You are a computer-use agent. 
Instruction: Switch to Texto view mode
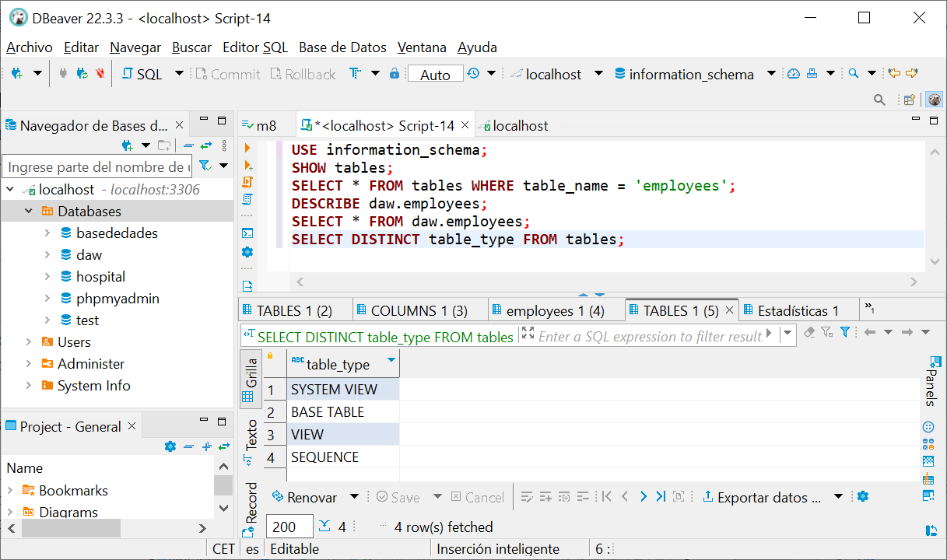251,439
